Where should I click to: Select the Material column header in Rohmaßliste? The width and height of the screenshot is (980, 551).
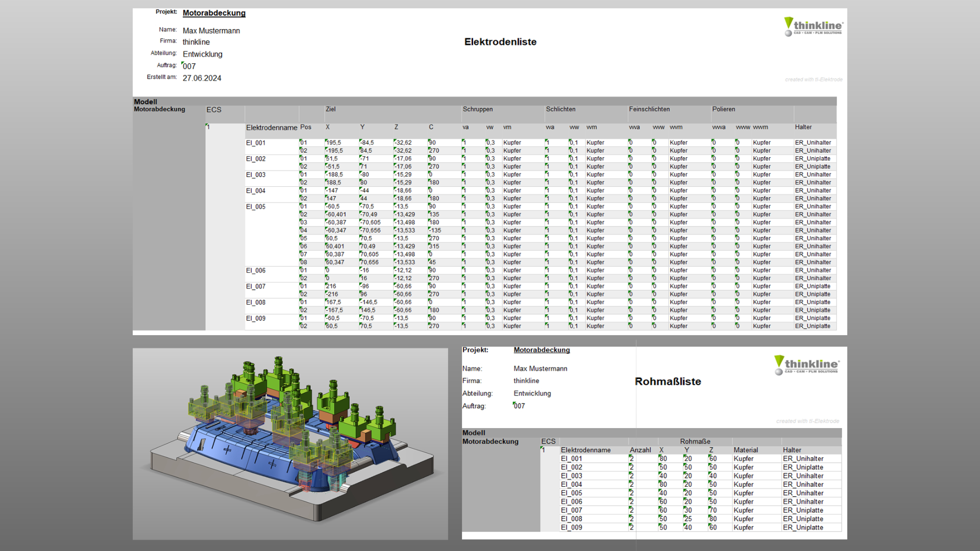coord(746,450)
